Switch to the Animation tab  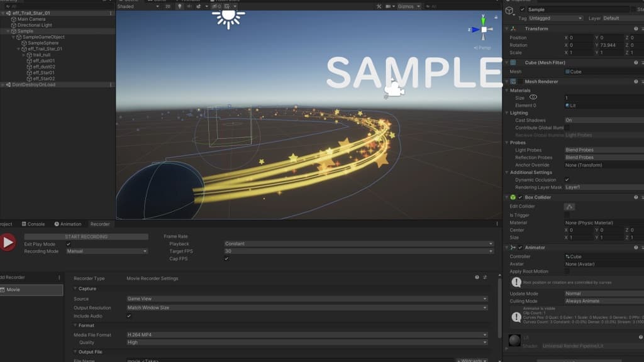(70, 224)
